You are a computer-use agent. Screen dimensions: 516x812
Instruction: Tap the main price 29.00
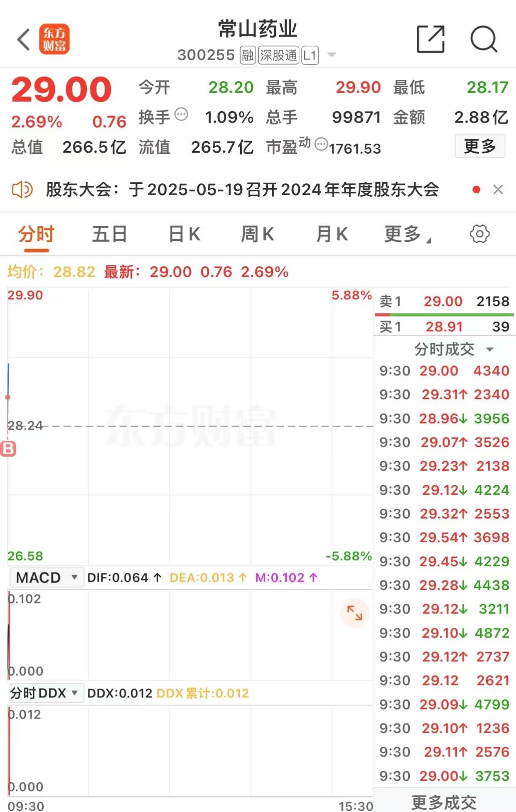pyautogui.click(x=61, y=90)
